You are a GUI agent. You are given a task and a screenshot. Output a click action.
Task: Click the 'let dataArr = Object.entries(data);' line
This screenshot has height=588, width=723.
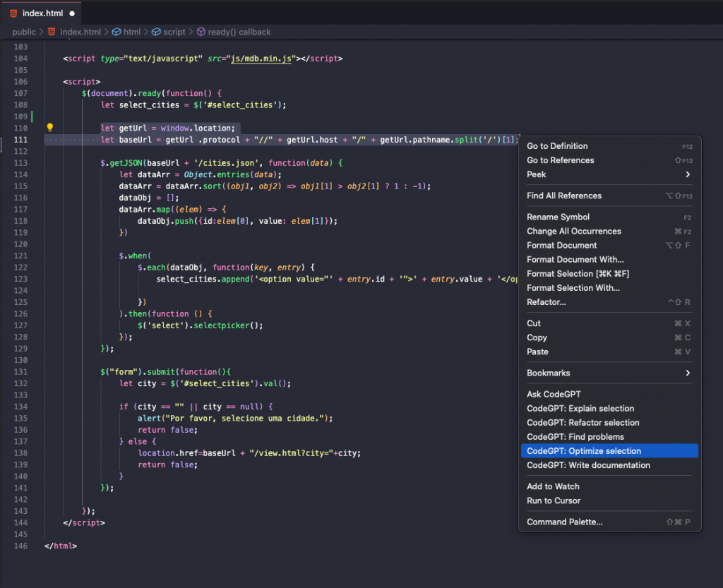(x=200, y=174)
